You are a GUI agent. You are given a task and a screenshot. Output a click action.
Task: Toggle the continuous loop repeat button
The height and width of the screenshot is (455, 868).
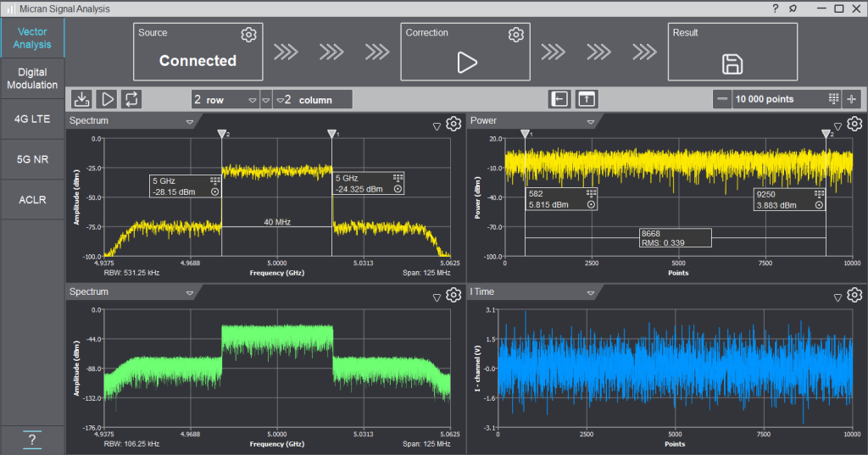[131, 99]
